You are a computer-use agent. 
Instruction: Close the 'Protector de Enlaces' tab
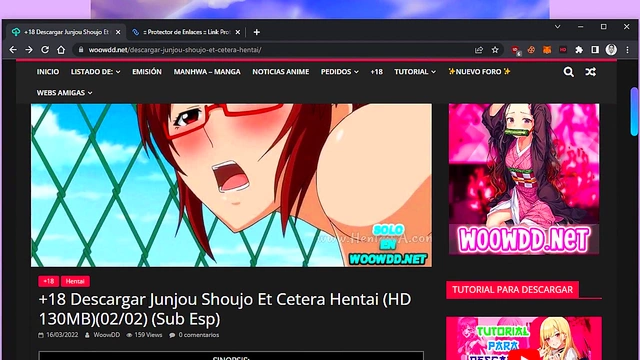pyautogui.click(x=238, y=32)
